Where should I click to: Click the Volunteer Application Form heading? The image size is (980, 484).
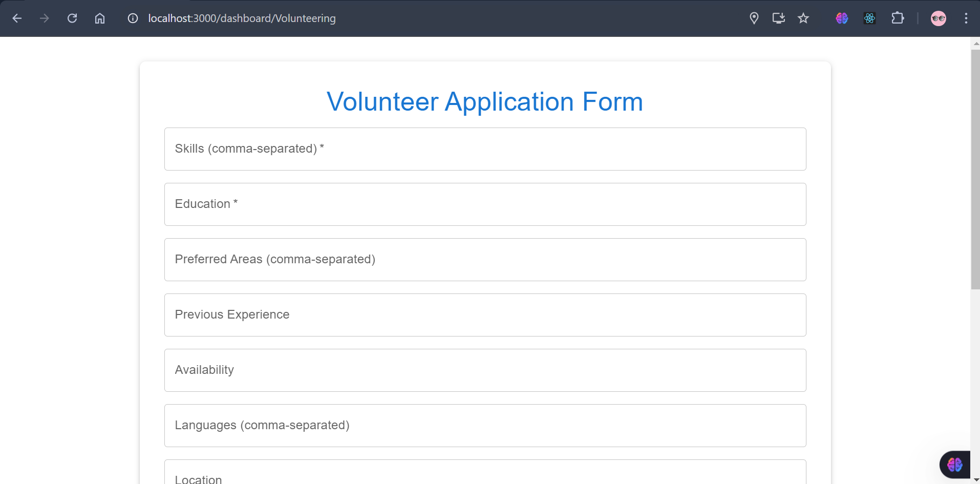click(x=485, y=101)
